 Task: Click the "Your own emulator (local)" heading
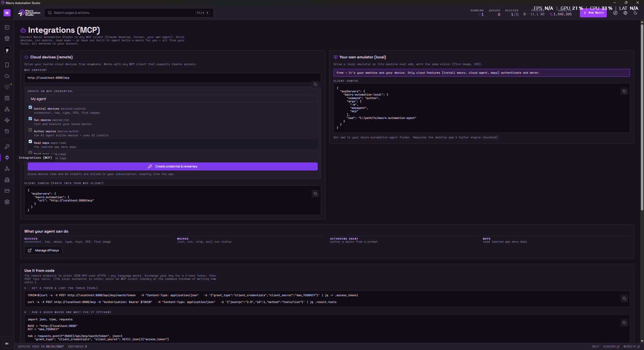(x=363, y=57)
